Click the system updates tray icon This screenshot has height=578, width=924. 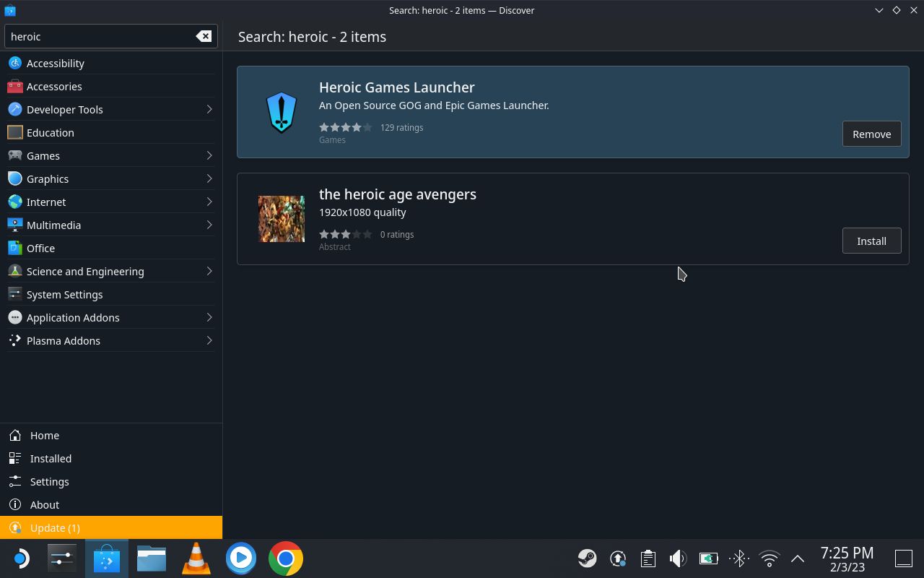click(x=617, y=558)
